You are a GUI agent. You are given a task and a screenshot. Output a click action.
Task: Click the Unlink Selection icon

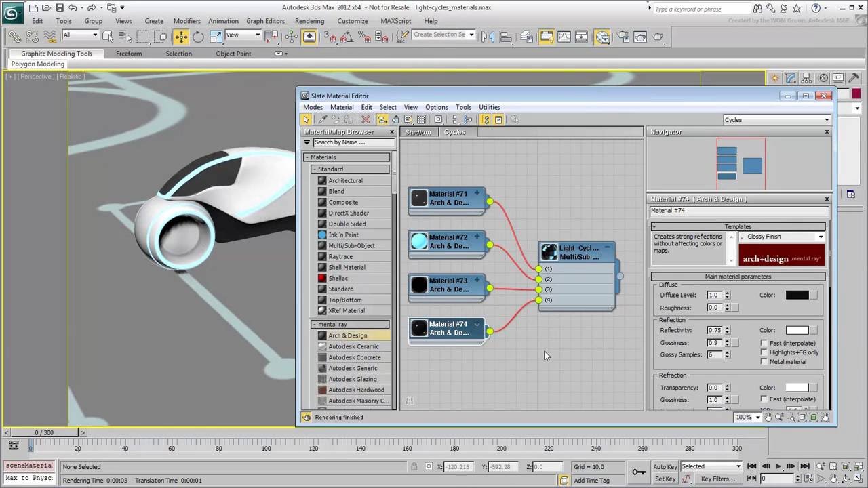point(32,37)
